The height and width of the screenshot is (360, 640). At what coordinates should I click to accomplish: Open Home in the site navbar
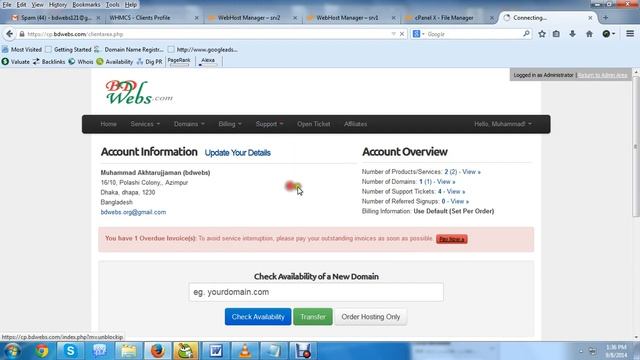(x=109, y=124)
